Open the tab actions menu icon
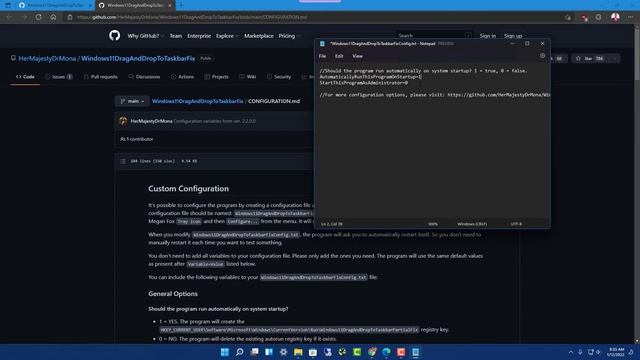 click(x=8, y=5)
